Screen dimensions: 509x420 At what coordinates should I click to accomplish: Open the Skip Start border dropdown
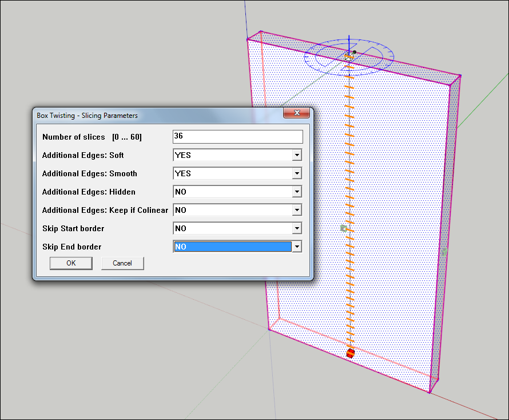[x=296, y=228]
